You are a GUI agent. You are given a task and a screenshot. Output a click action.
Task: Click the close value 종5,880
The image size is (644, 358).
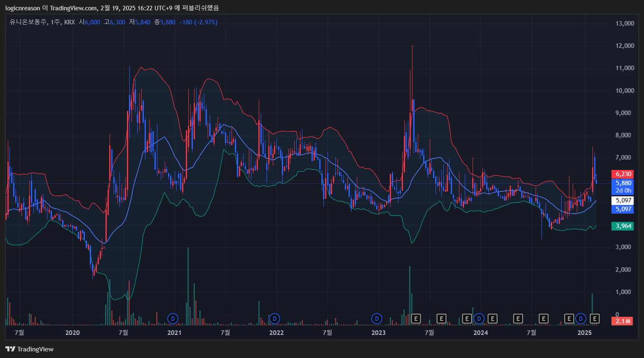pyautogui.click(x=165, y=22)
